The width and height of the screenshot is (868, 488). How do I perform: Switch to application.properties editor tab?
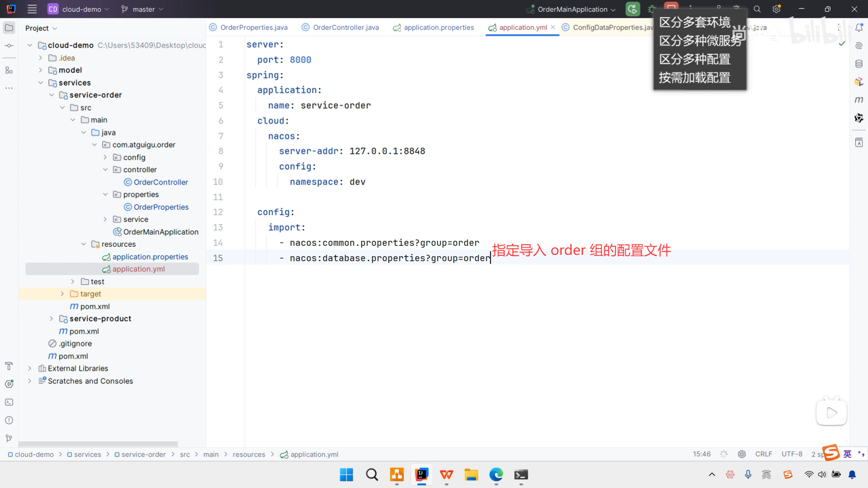point(439,28)
